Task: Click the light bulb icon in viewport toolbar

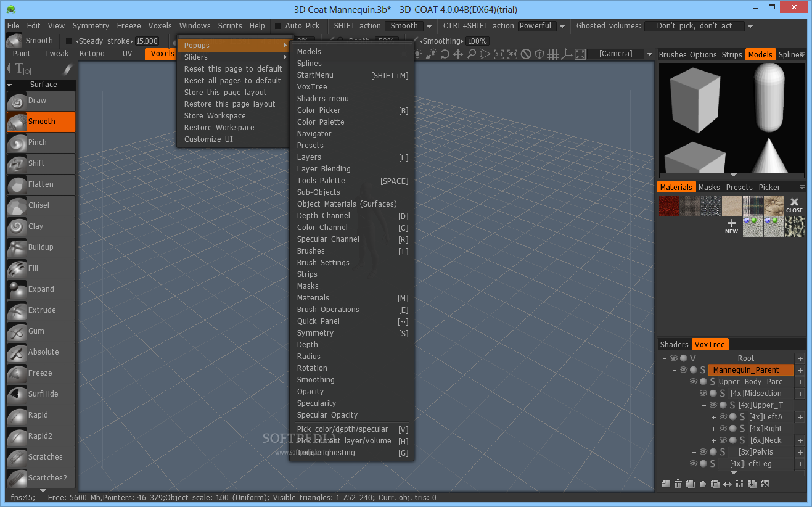Action: click(418, 54)
